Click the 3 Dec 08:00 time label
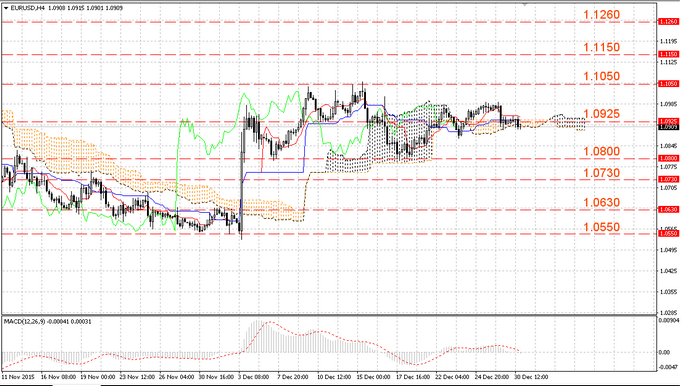Image resolution: width=685 pixels, height=386 pixels. coord(254,377)
